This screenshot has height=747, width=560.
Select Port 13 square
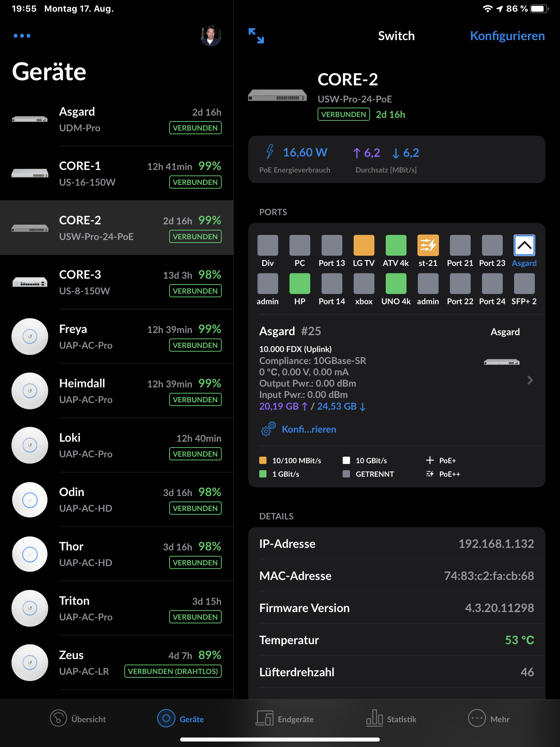(x=332, y=245)
